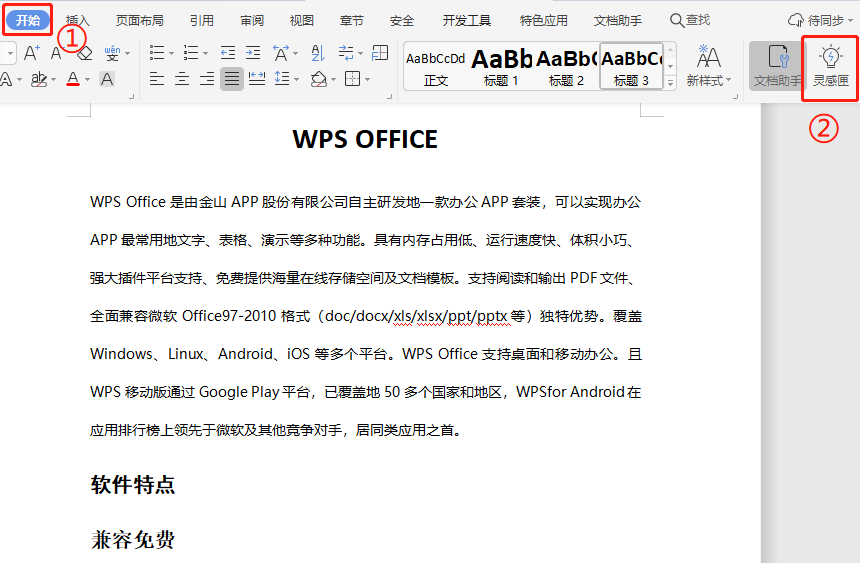Open the 审阅 Review tab
The image size is (860, 563).
tap(252, 20)
